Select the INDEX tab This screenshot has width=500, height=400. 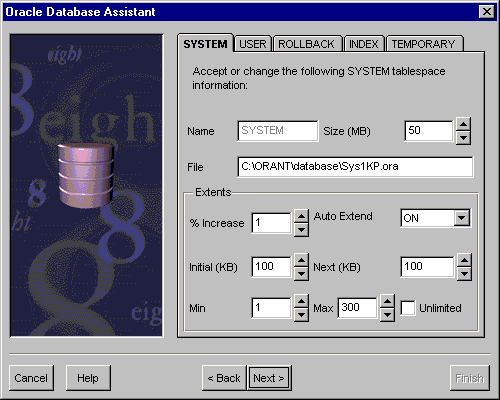(364, 44)
